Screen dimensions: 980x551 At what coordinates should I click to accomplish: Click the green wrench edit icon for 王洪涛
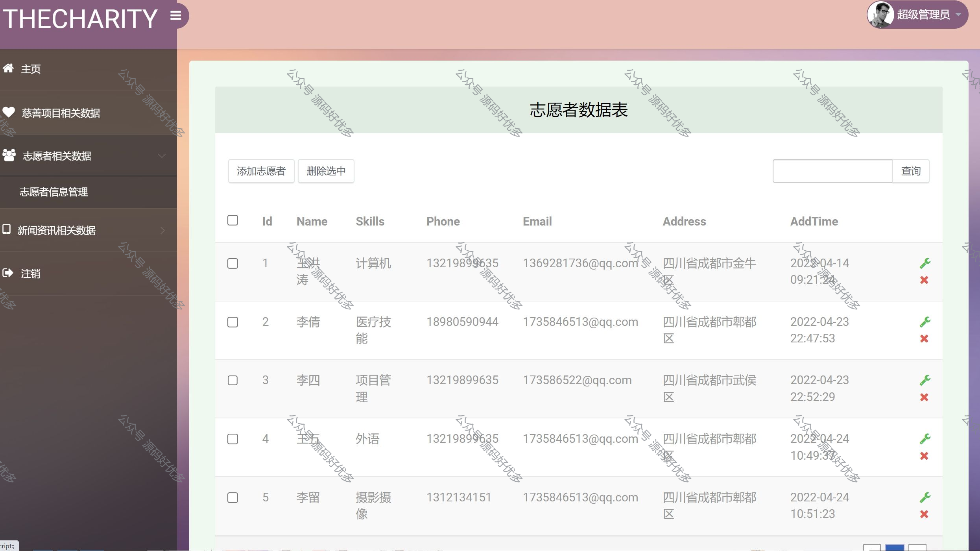click(925, 263)
